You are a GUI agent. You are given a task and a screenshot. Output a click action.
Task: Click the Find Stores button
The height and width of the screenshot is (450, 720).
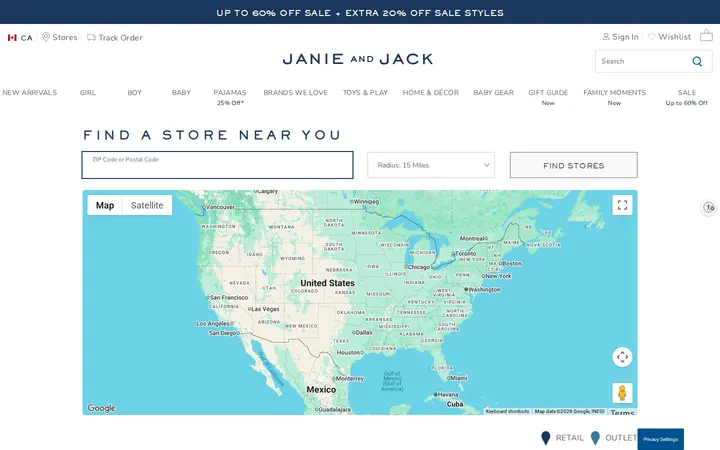[x=574, y=165]
